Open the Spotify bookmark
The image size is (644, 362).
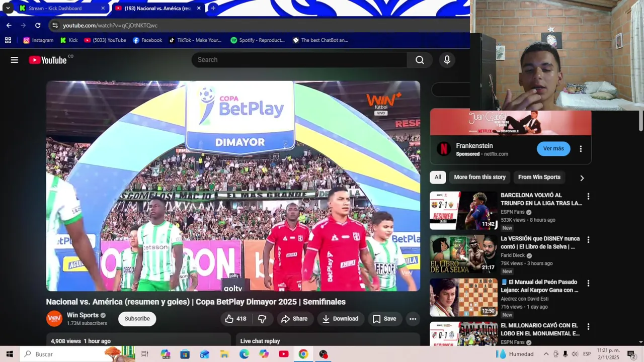[x=258, y=40]
